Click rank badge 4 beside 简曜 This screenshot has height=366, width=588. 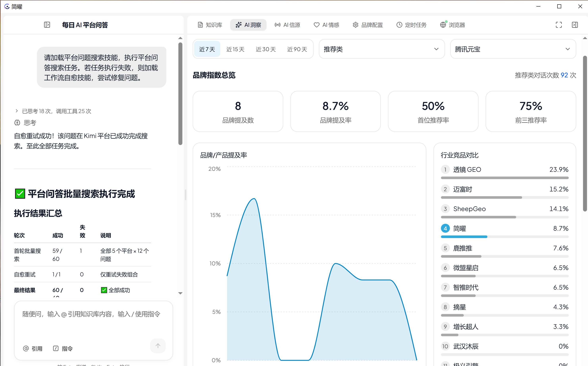pyautogui.click(x=445, y=228)
